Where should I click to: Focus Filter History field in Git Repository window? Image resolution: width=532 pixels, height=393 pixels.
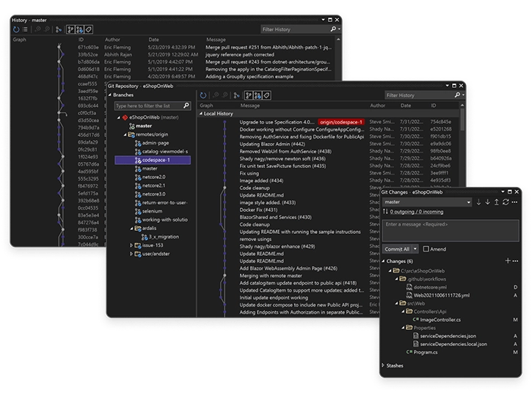coord(419,95)
